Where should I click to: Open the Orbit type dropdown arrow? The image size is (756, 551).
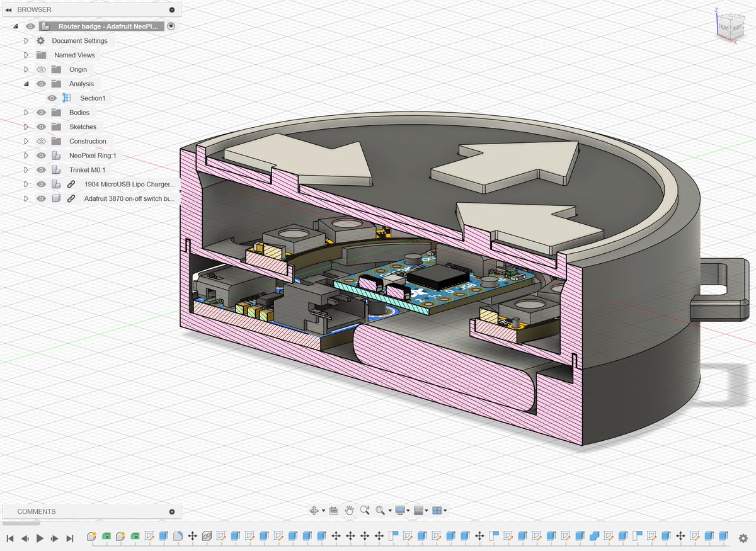coord(323,511)
